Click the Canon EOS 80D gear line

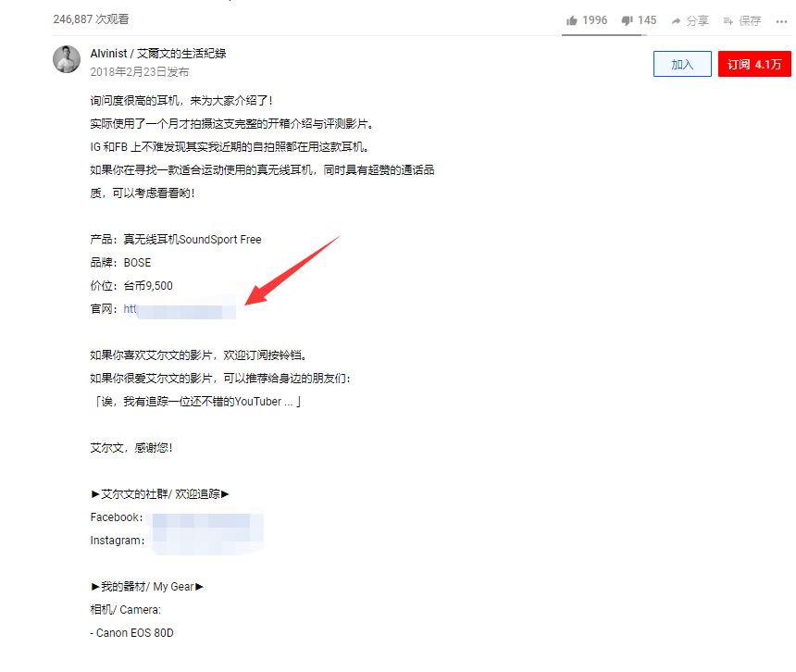132,633
